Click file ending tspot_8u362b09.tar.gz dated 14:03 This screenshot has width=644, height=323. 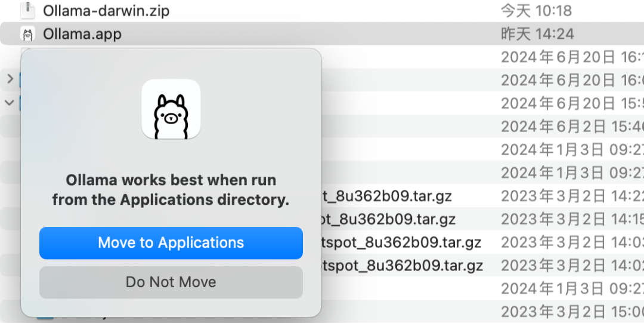(401, 242)
